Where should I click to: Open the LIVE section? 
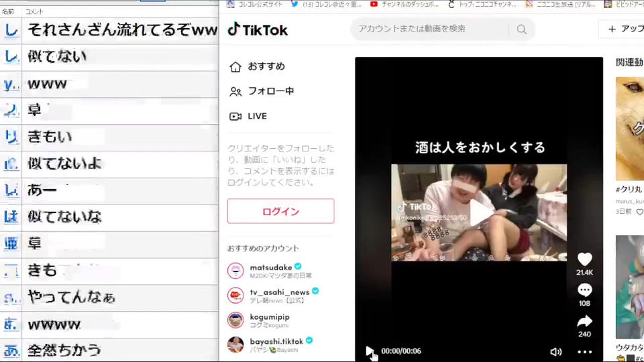[248, 116]
